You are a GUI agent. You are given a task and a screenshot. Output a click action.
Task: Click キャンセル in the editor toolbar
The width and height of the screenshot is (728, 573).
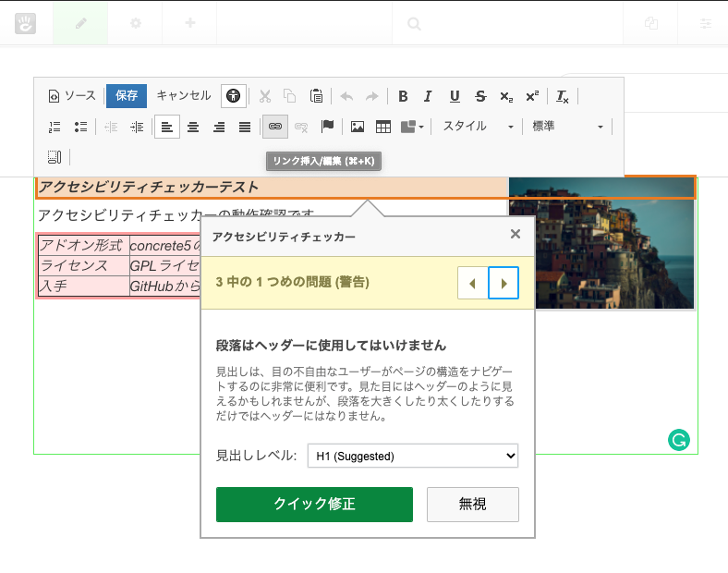click(x=183, y=96)
